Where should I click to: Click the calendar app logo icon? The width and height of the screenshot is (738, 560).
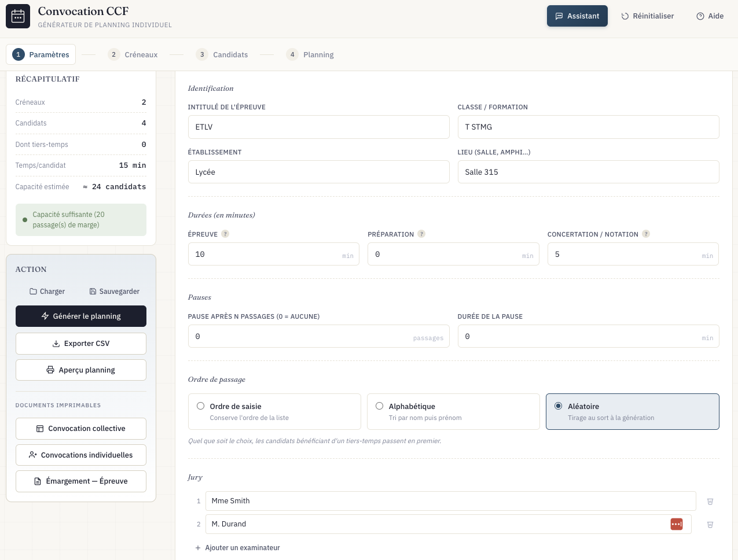pos(18,16)
